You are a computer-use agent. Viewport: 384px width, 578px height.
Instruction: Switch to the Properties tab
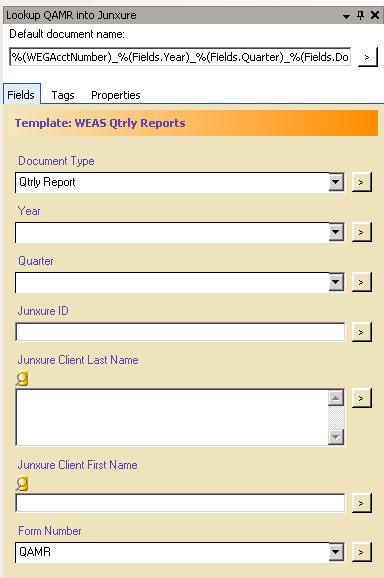(x=116, y=95)
